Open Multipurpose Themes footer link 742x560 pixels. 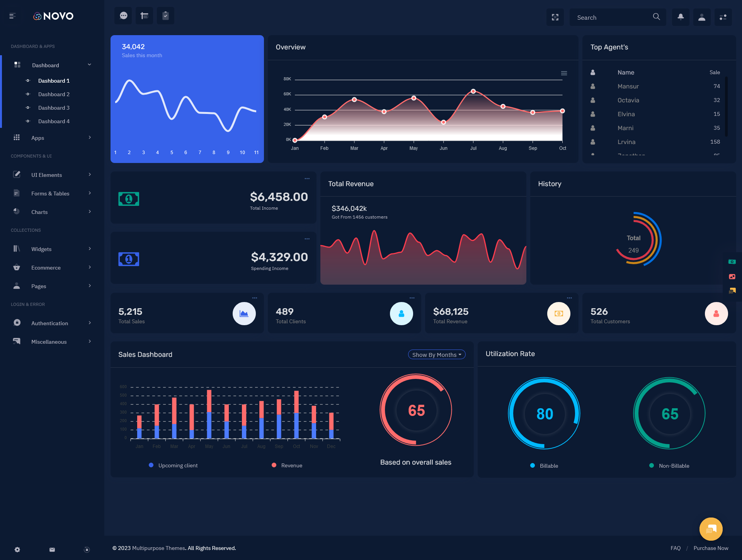click(158, 548)
